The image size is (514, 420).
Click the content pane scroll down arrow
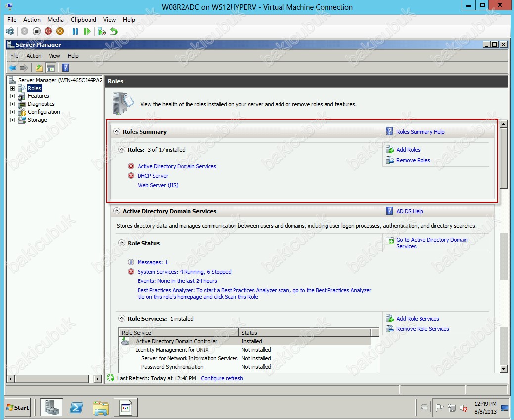[x=504, y=369]
